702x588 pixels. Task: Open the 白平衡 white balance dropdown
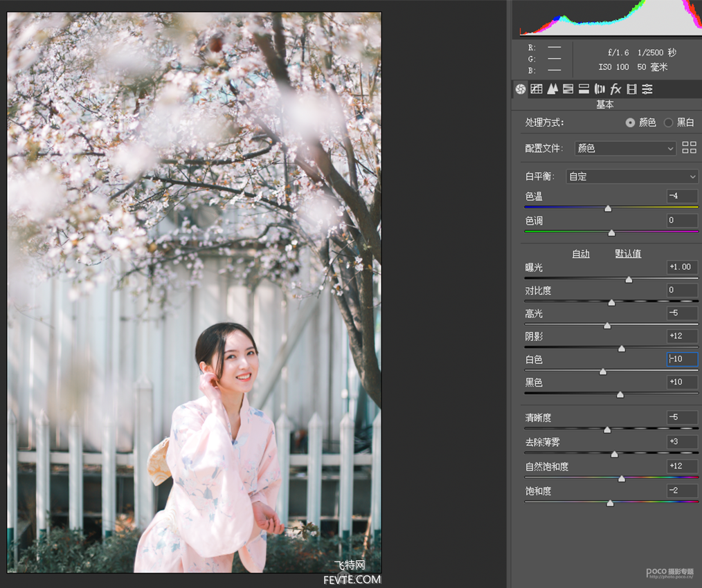pyautogui.click(x=631, y=176)
